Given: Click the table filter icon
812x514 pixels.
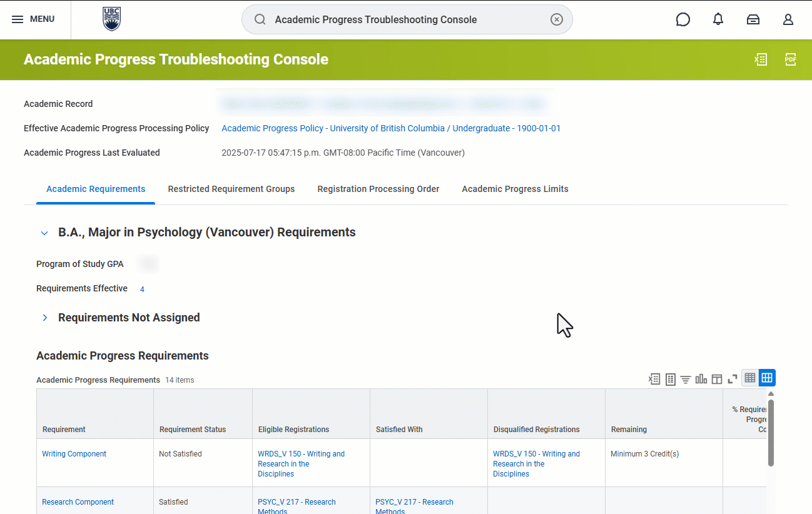Looking at the screenshot, I should 686,379.
